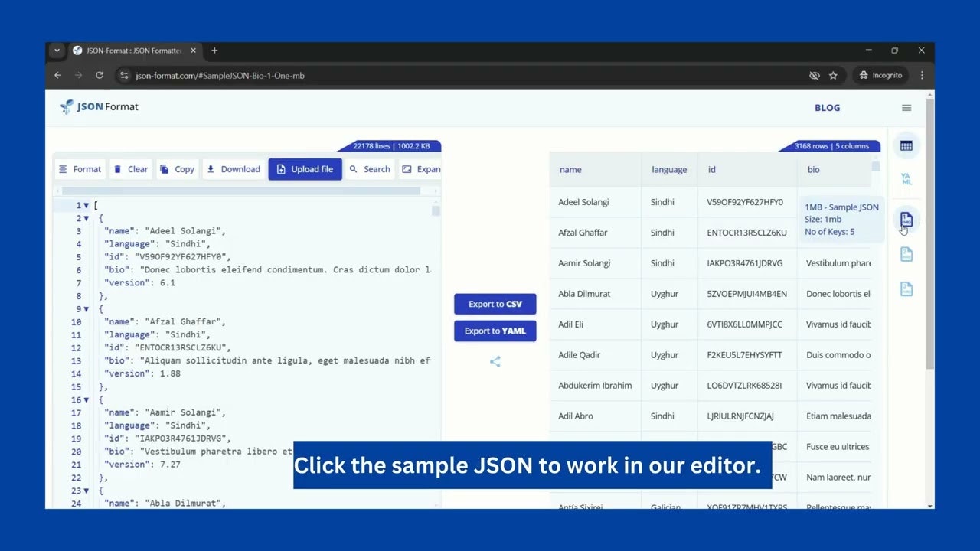Toggle the eye icon in the address bar
Image resolution: width=980 pixels, height=551 pixels.
click(x=815, y=75)
